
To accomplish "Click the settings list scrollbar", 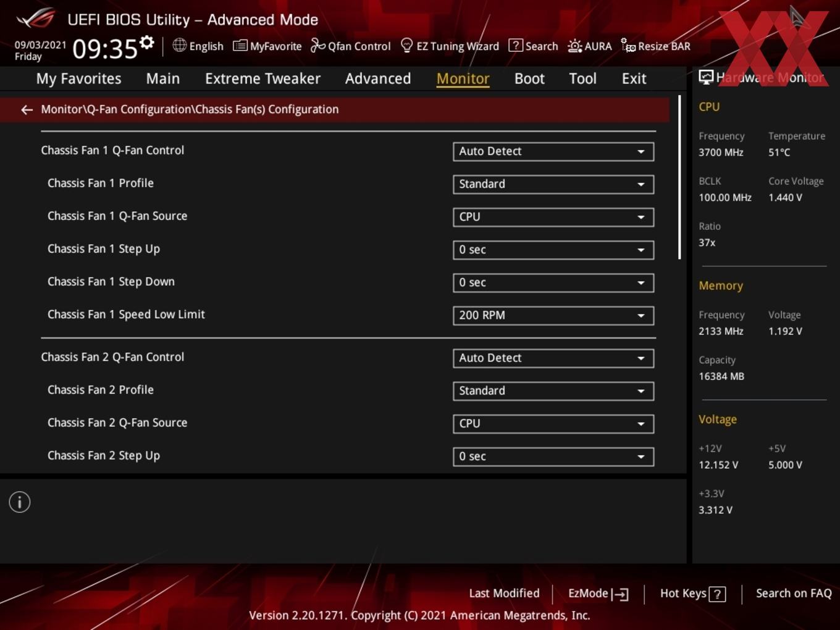I will (x=679, y=177).
